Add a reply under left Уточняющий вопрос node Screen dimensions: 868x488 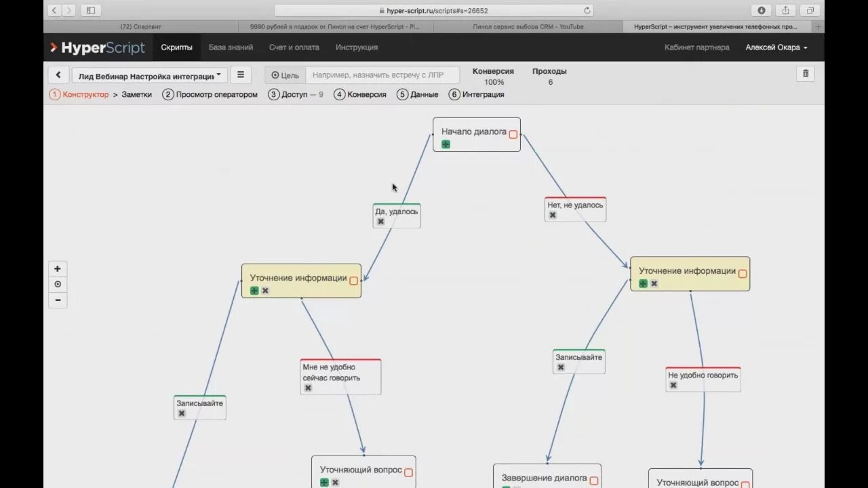324,483
